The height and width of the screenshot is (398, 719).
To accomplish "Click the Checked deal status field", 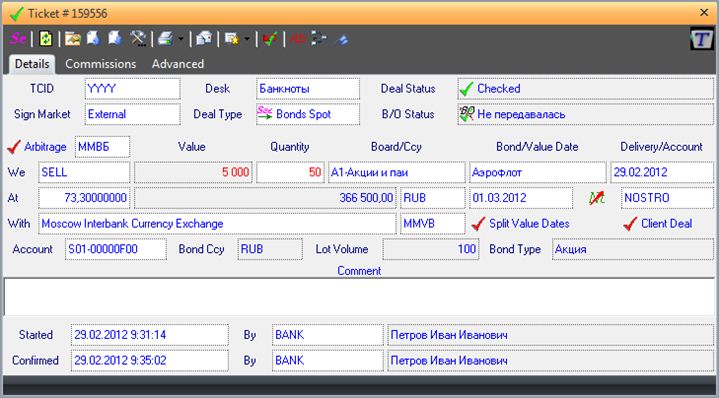I will [x=586, y=88].
